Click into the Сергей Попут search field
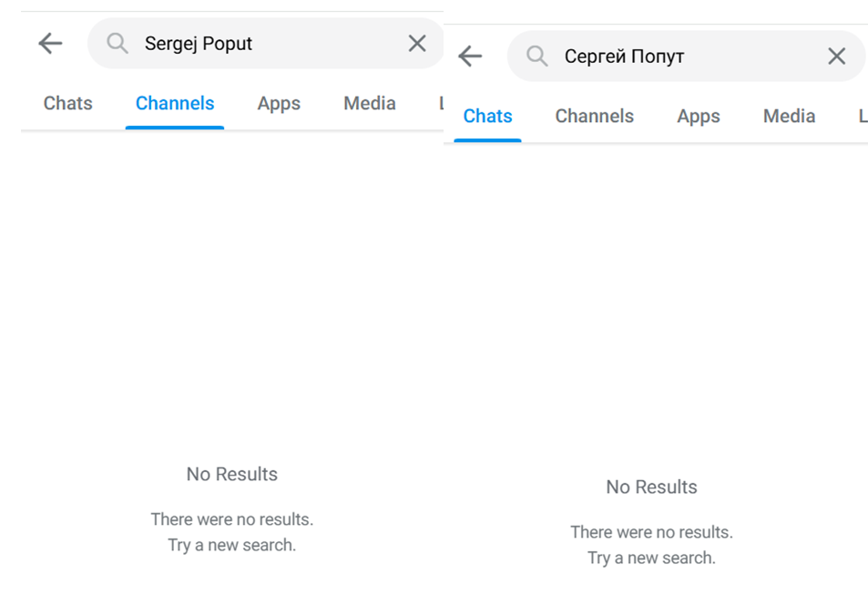This screenshot has width=868, height=595. pyautogui.click(x=683, y=56)
